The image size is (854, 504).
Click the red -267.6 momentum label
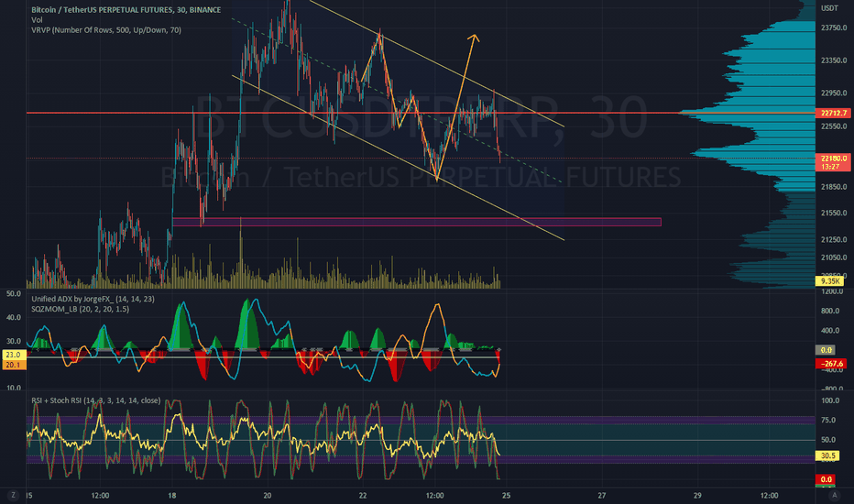tap(830, 364)
